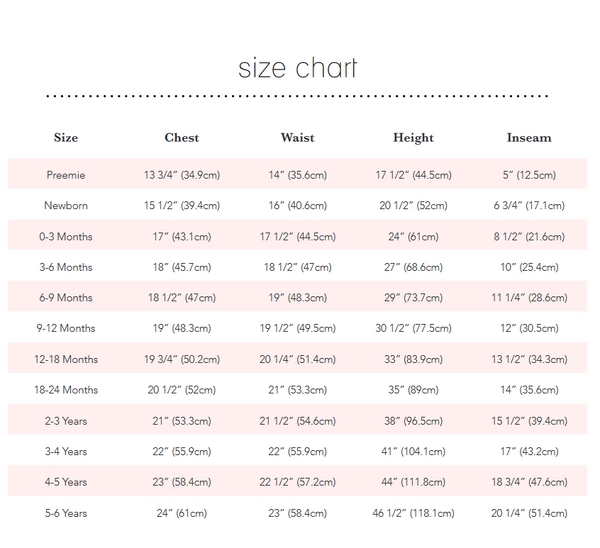The height and width of the screenshot is (548, 600).
Task: Click the Waist column header
Action: tap(298, 138)
